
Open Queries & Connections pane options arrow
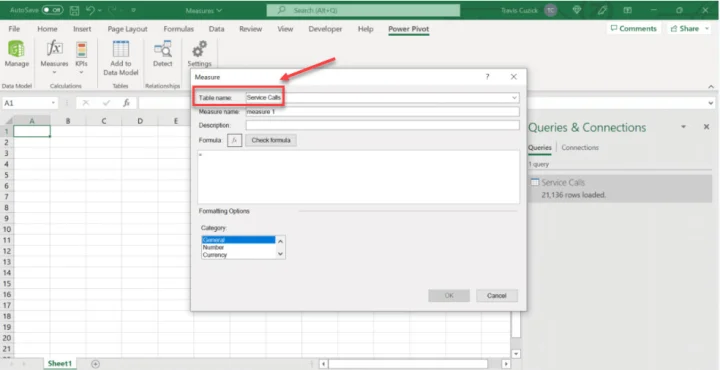683,127
